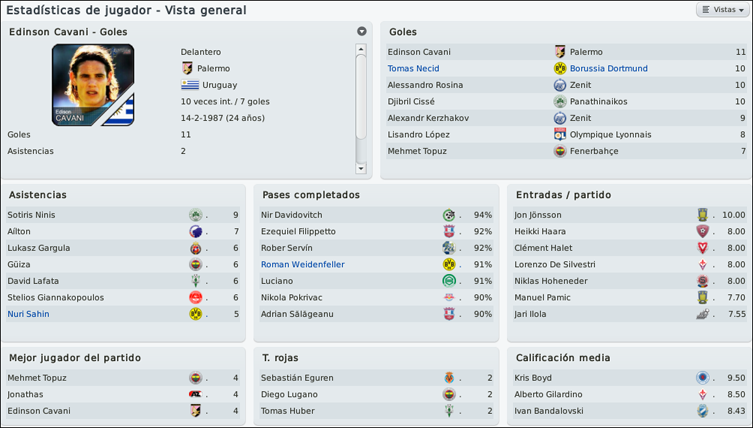Select Jon Jönsson row in Entradas / partido
Viewport: 753px width, 428px height.
[630, 215]
